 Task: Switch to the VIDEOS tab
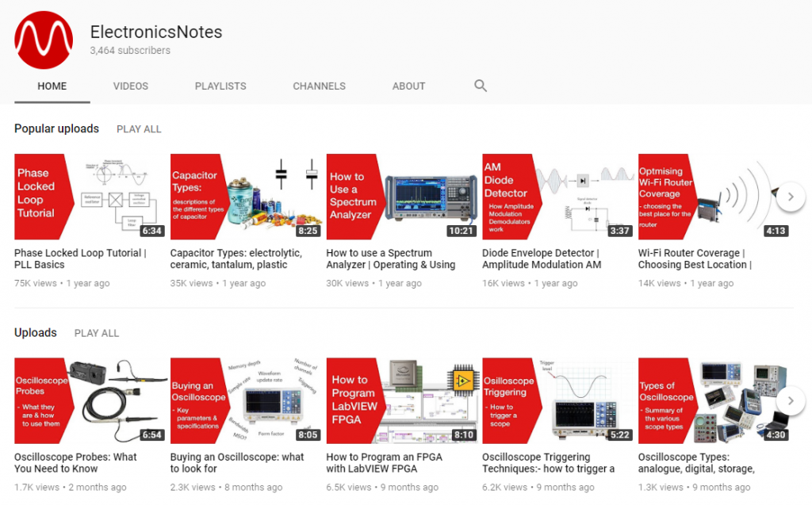coord(131,86)
